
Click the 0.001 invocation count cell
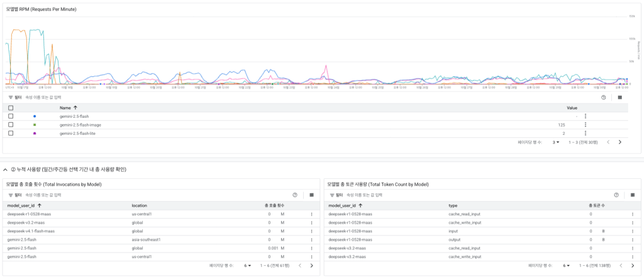tap(274, 248)
